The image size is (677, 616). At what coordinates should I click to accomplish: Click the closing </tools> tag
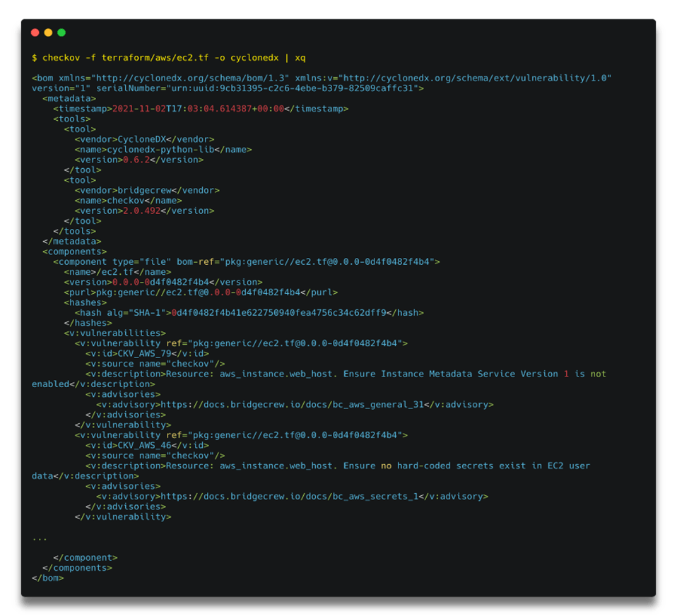(75, 232)
